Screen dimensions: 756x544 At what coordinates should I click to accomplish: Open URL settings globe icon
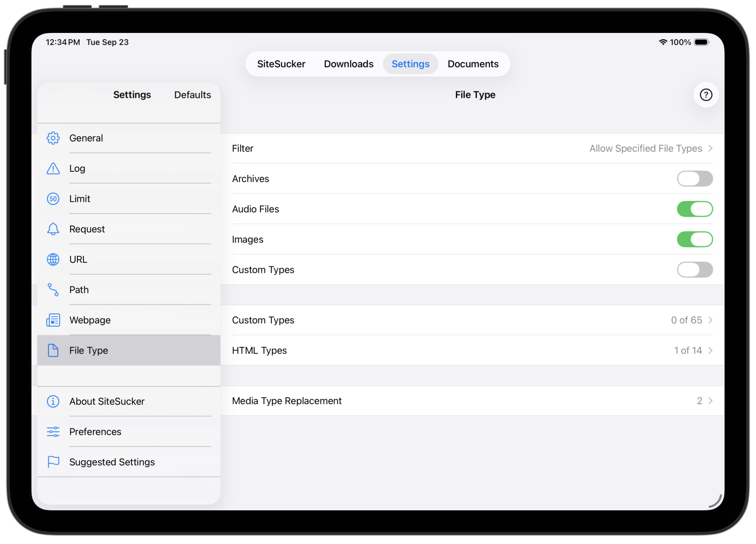53,259
